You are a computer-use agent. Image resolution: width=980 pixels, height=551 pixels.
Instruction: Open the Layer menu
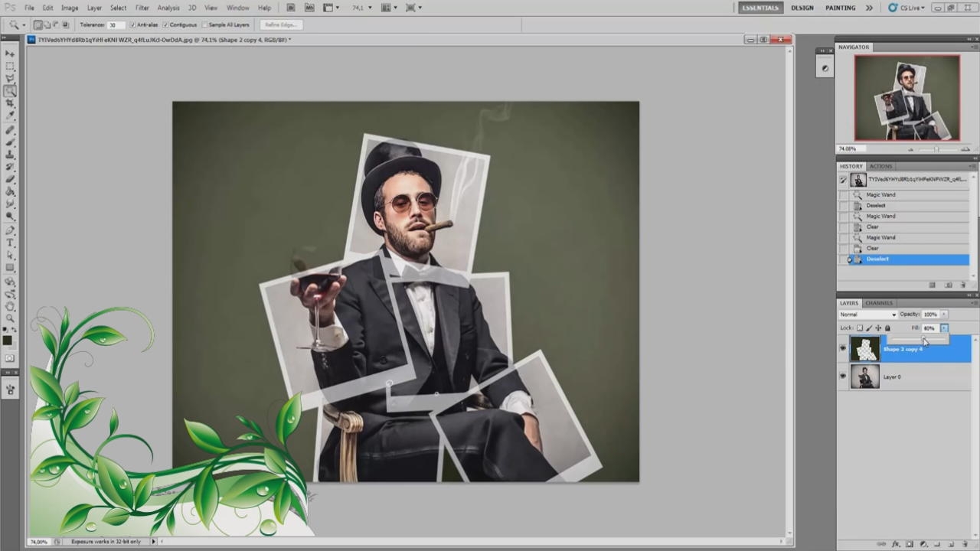[94, 8]
